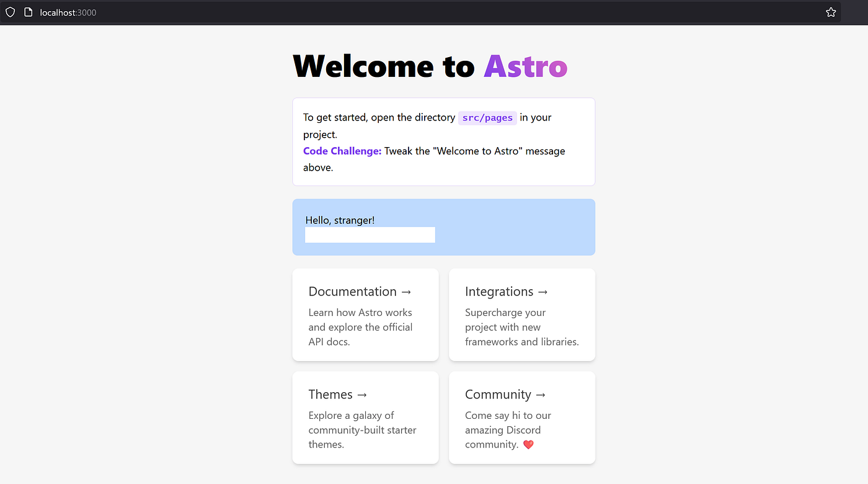The width and height of the screenshot is (868, 484).
Task: Click the src/pages code snippet
Action: point(487,118)
